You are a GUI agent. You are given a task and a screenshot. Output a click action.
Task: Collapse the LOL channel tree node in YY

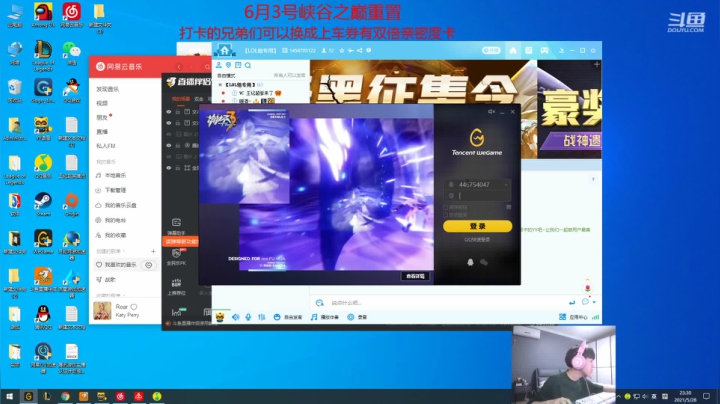(x=220, y=85)
